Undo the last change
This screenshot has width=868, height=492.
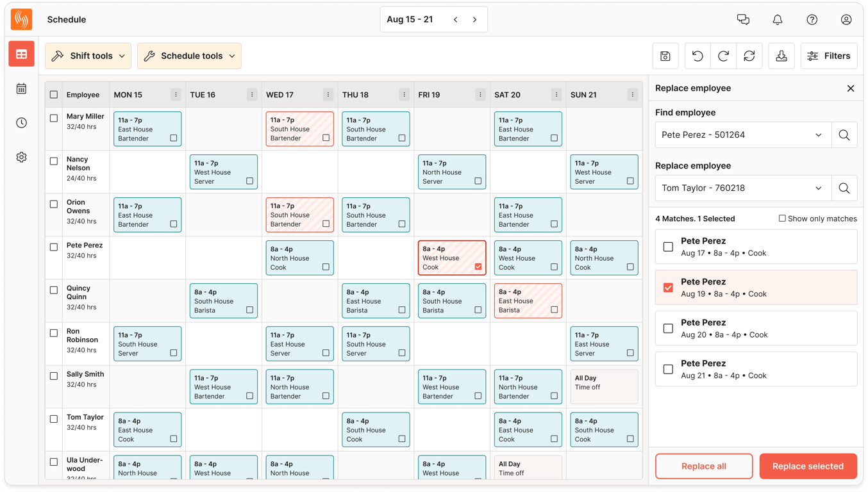pos(697,56)
